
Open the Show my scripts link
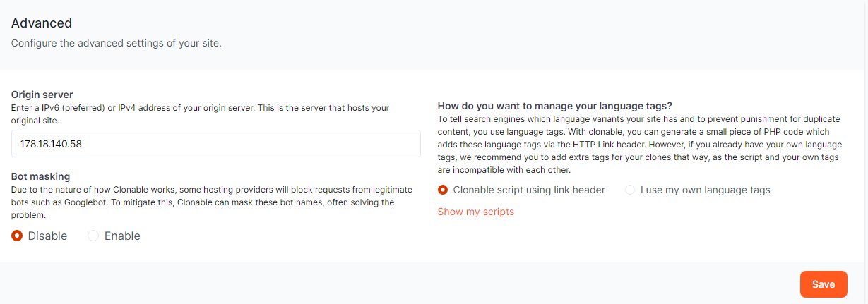click(x=475, y=212)
